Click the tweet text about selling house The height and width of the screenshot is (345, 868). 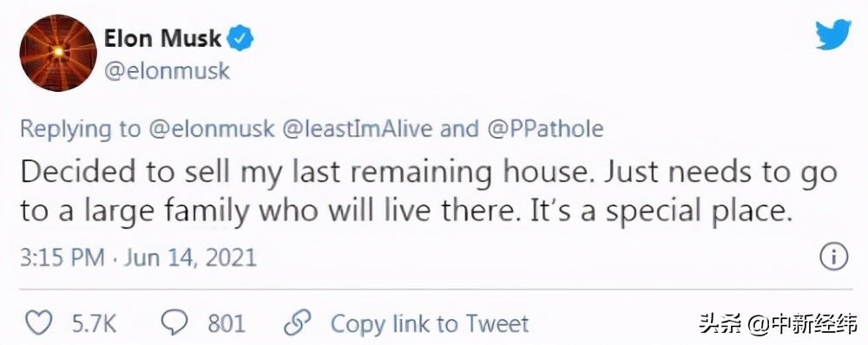click(427, 192)
